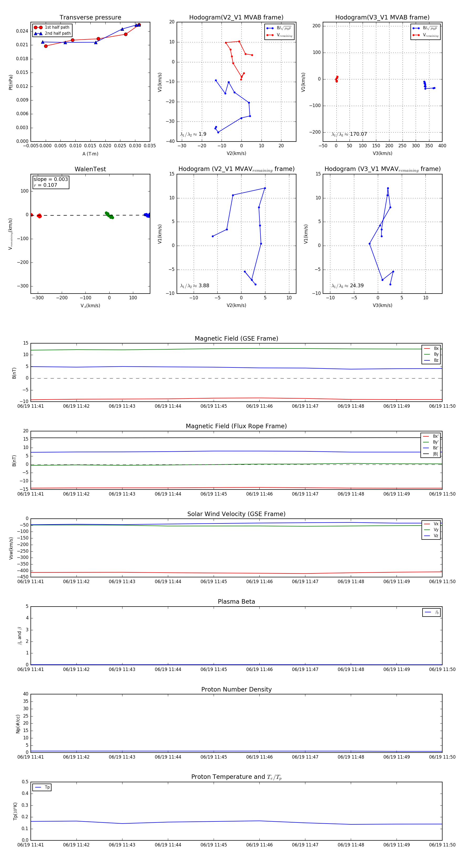The image size is (473, 868).
Task: Click the λ1/λ2 ≈ 1.9 annotation
Action: click(193, 134)
